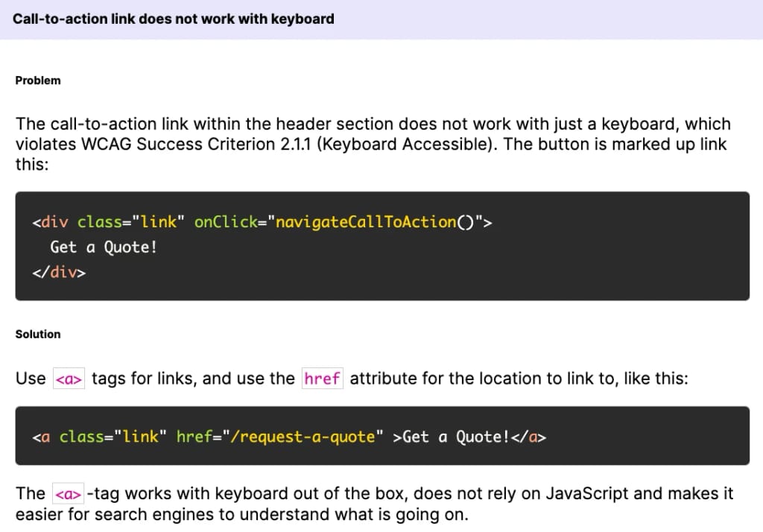Click the closing '</div>' tag
The image size is (763, 532).
[59, 272]
